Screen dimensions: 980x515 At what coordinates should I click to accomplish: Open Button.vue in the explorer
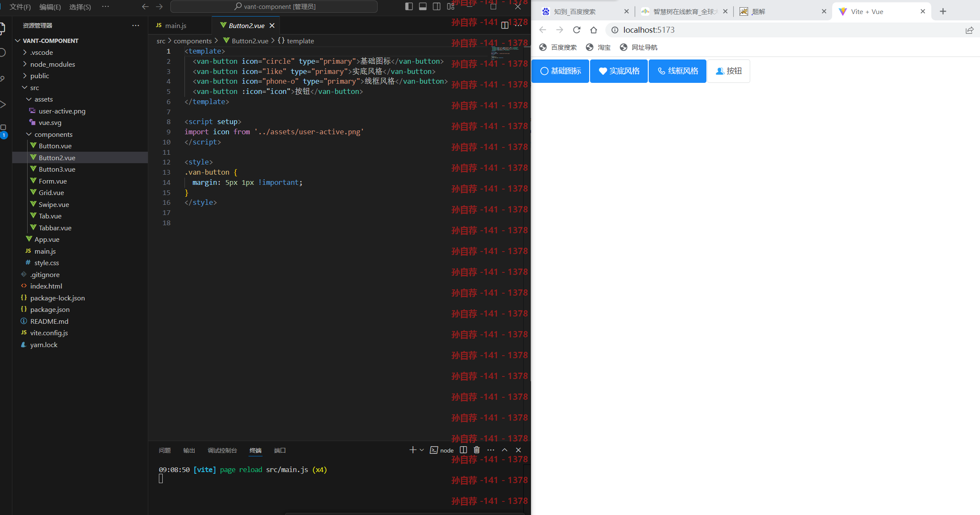[x=55, y=146]
